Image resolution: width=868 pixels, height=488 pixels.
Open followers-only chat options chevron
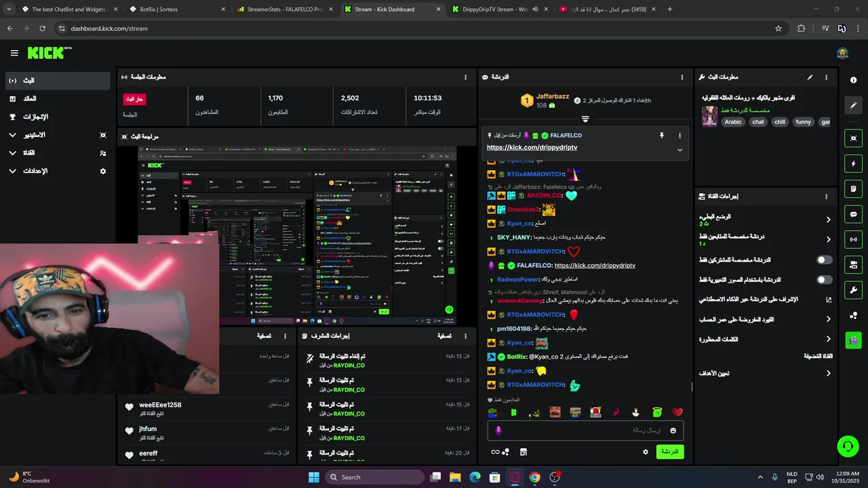pyautogui.click(x=828, y=239)
